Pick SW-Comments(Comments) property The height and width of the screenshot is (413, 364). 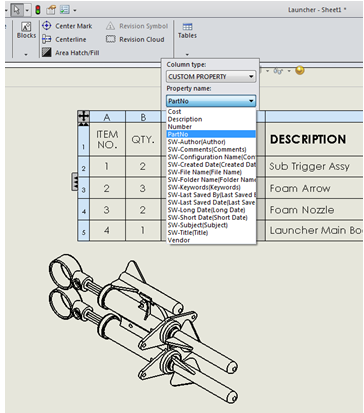211,150
